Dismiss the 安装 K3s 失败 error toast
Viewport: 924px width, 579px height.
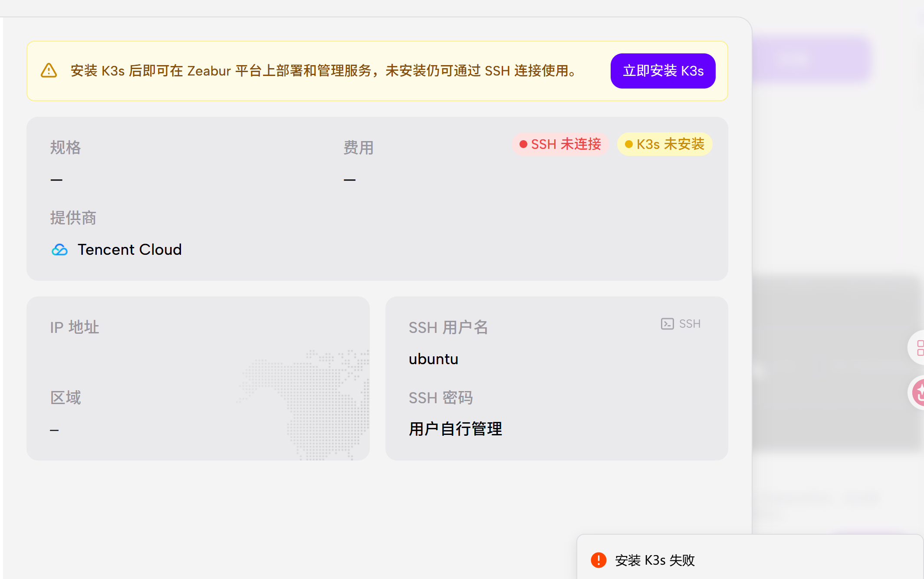tap(655, 560)
